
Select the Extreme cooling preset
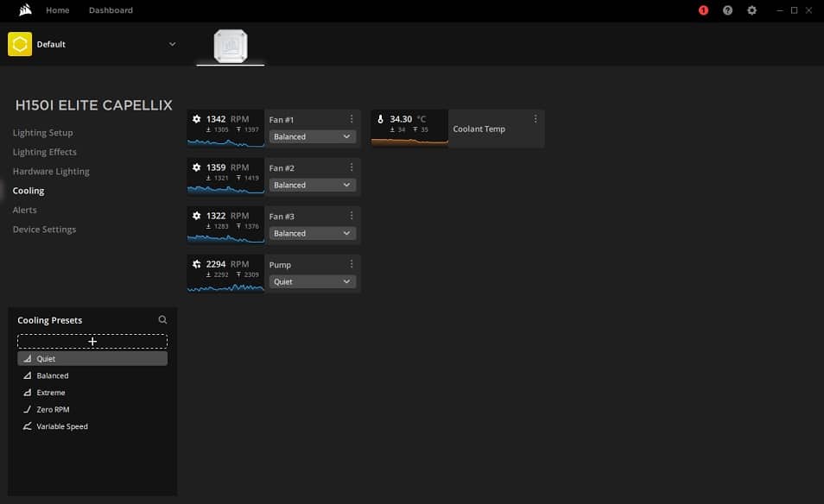[x=51, y=393]
